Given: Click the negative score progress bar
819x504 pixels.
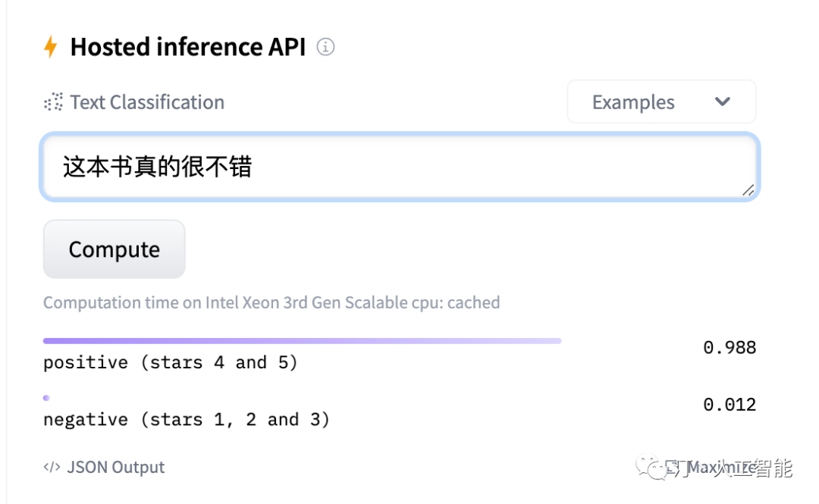Looking at the screenshot, I should (x=45, y=398).
